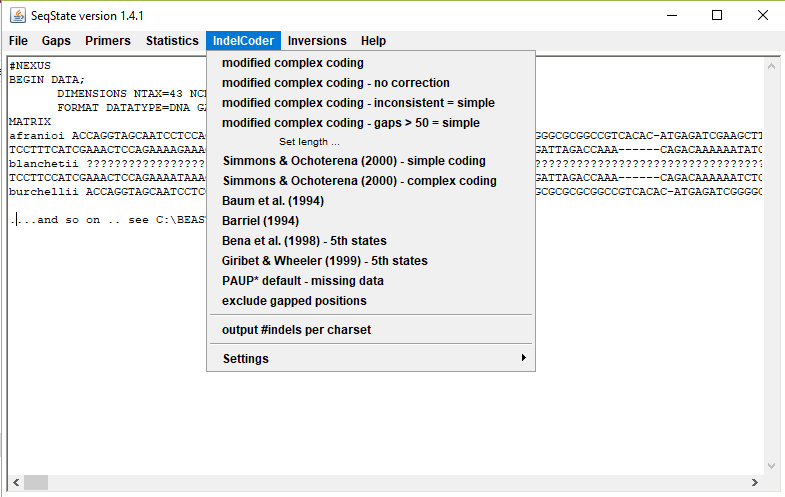The width and height of the screenshot is (785, 497).
Task: Select Giribet & Wheeler 5th states
Action: (x=325, y=261)
